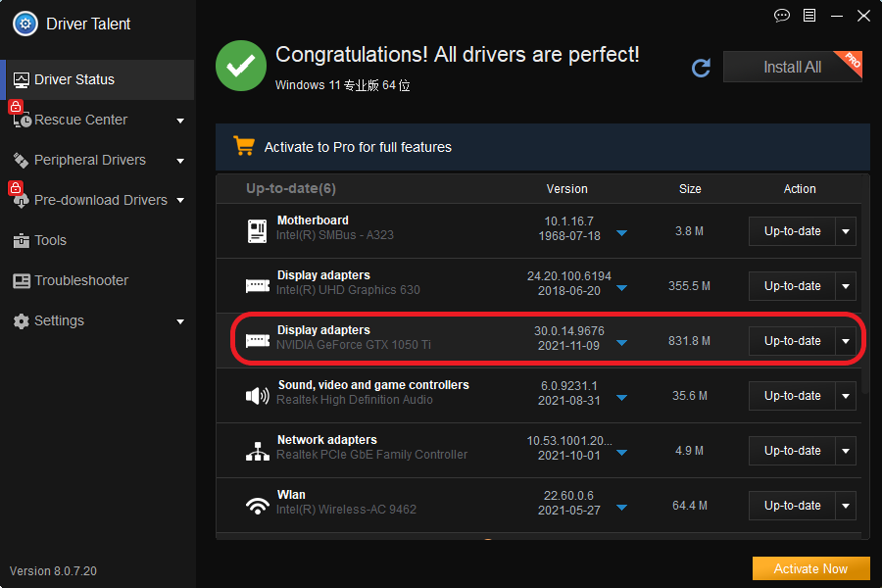
Task: Click the 831.8 M size value
Action: pos(689,341)
